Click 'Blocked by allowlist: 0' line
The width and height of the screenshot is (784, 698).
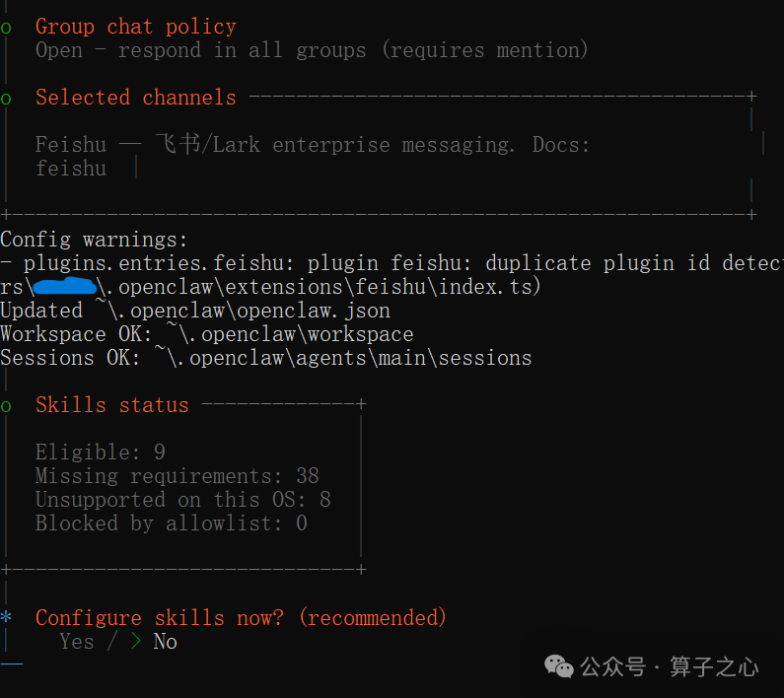(x=171, y=523)
